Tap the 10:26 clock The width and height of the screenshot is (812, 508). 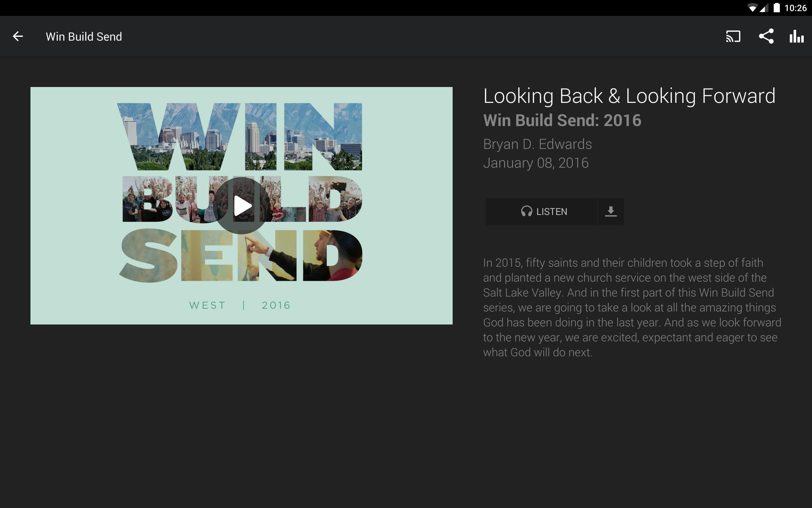pos(795,8)
